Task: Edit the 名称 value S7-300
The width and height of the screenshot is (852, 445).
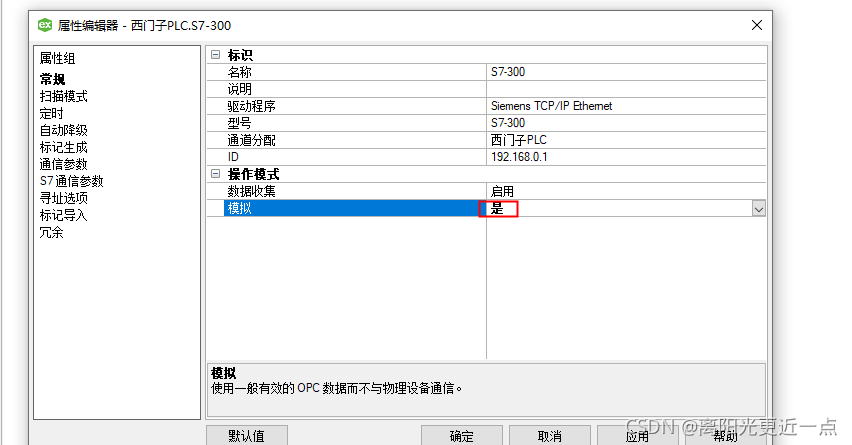Action: coord(626,72)
